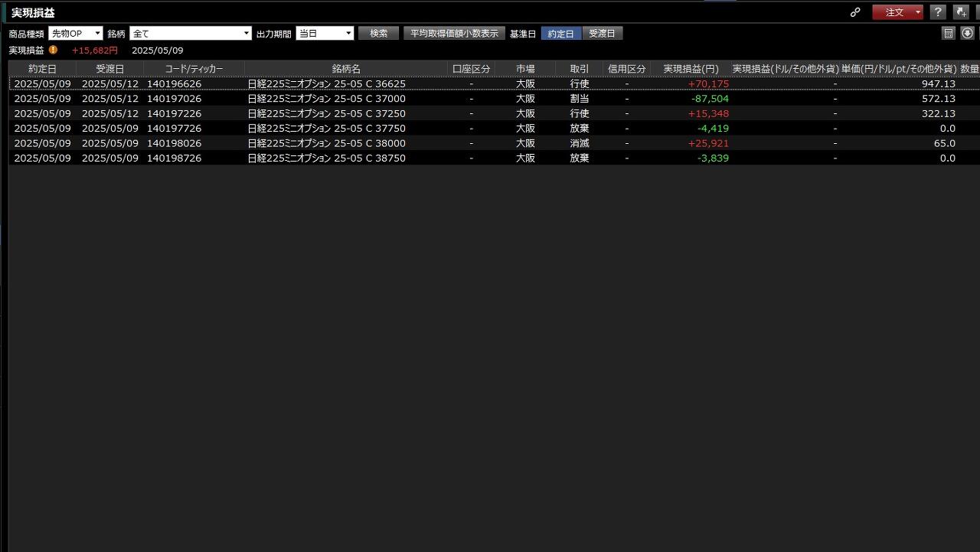980x552 pixels.
Task: Click code 140198026
Action: pyautogui.click(x=174, y=143)
